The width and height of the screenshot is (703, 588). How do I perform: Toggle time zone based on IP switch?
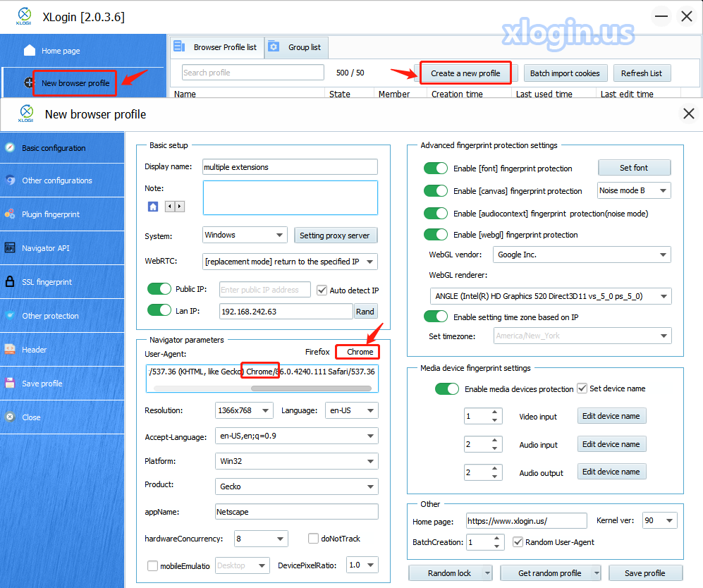pyautogui.click(x=435, y=317)
